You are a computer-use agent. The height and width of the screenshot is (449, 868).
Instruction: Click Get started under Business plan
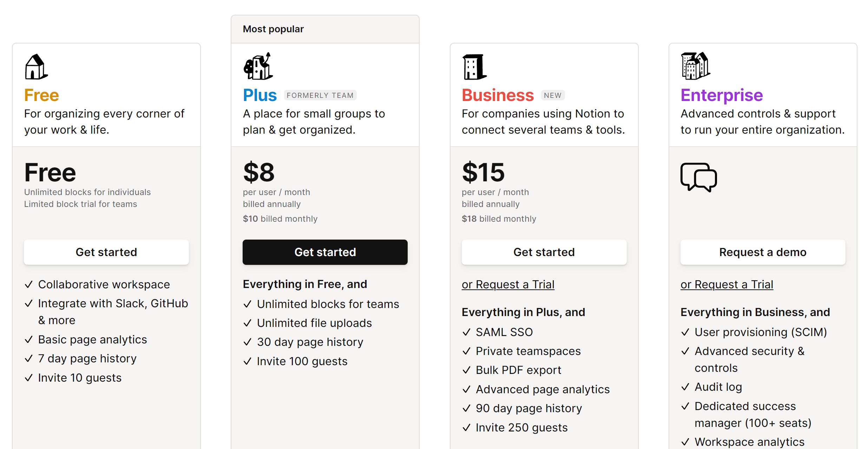point(544,252)
